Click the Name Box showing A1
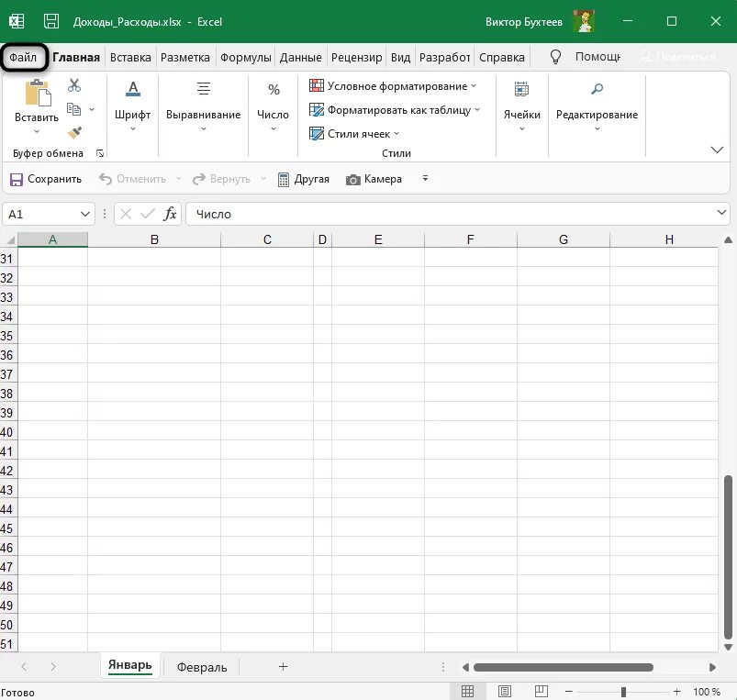 coord(41,215)
